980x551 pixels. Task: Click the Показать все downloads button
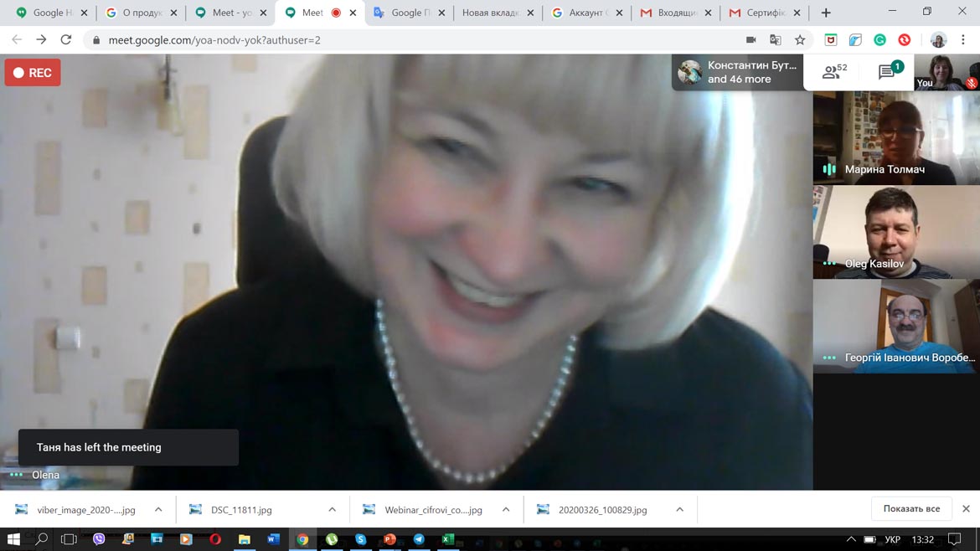coord(910,509)
